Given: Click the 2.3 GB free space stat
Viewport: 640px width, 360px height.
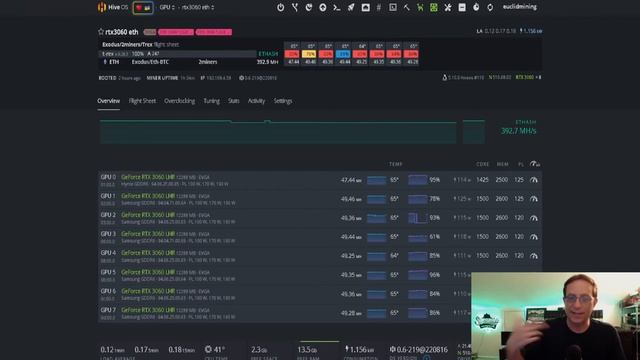Looking at the screenshot, I should (x=259, y=350).
